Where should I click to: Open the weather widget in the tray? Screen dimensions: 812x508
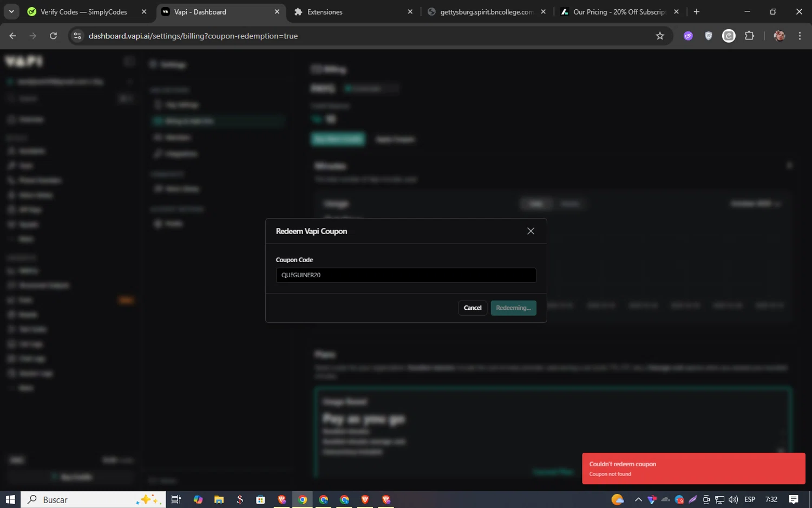tap(618, 499)
